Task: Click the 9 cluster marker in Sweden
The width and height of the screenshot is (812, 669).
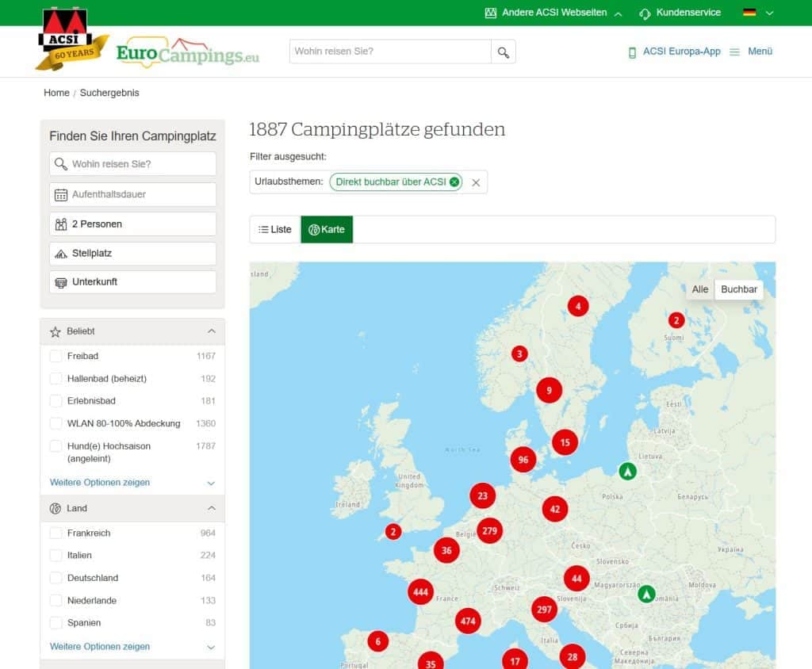Action: click(x=549, y=391)
